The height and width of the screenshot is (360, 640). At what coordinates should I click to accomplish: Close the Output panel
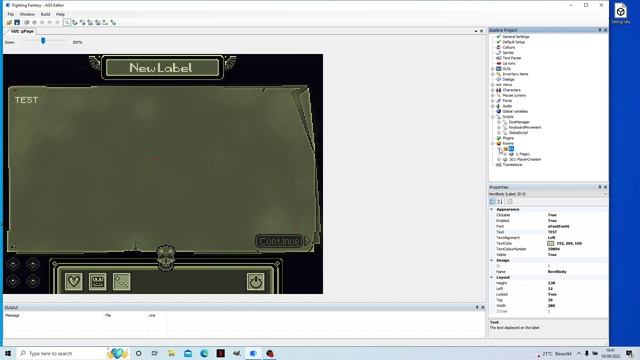pyautogui.click(x=483, y=307)
